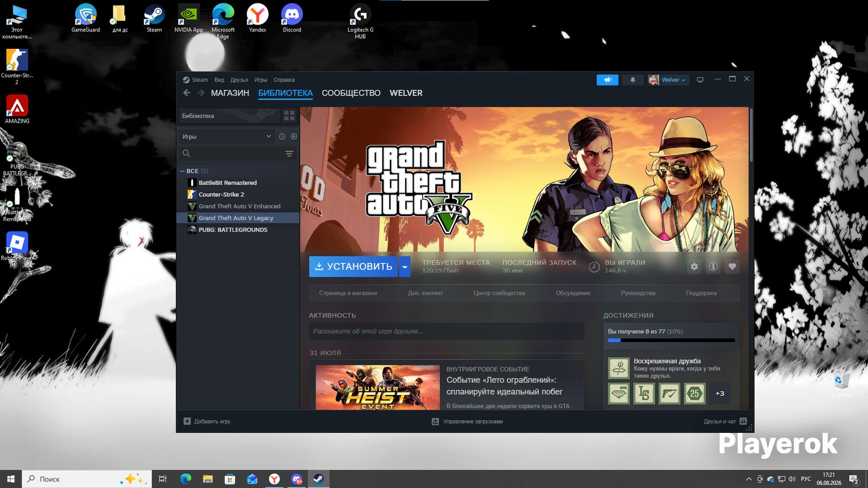Open the Вид menu
The image size is (868, 488).
point(219,80)
